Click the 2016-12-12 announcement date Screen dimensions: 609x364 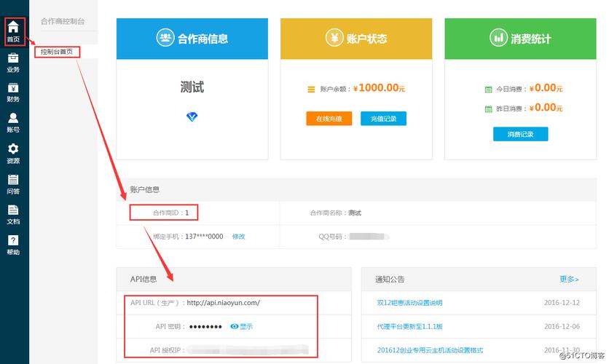(562, 303)
